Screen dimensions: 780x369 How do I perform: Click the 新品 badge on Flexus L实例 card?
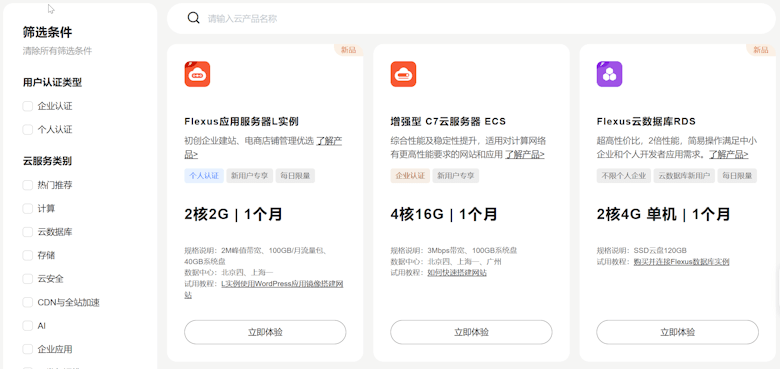click(x=348, y=50)
